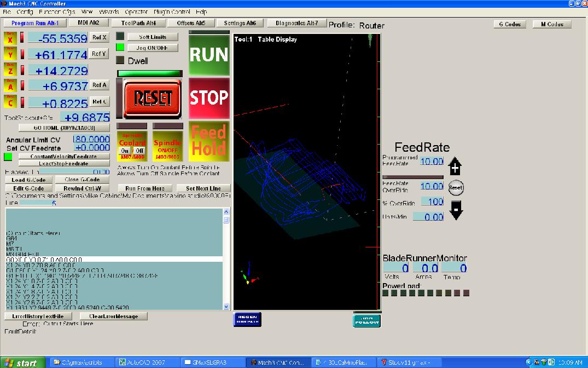Open AutoCAD 2007 from the taskbar
Screen dimensions: 588x368
click(146, 363)
